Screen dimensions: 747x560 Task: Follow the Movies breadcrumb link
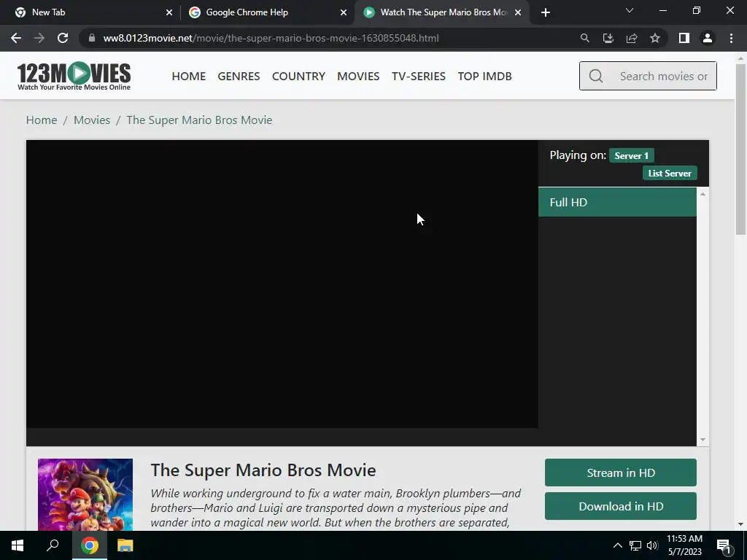(x=92, y=120)
